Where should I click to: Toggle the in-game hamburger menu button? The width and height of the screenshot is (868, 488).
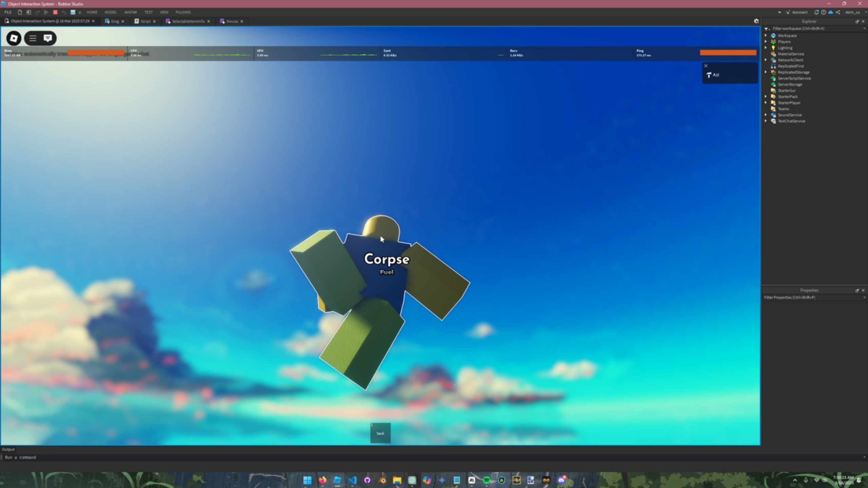pos(33,38)
